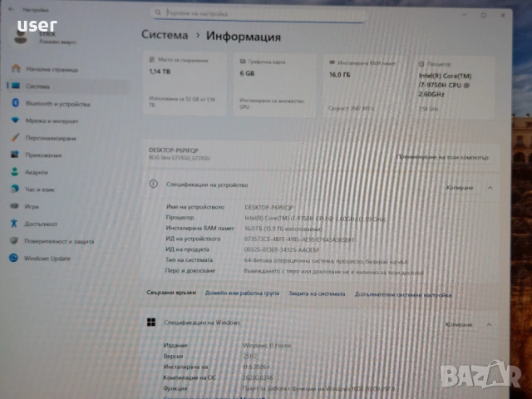Click the Wi-Fi network icon in sidebar

(x=15, y=120)
